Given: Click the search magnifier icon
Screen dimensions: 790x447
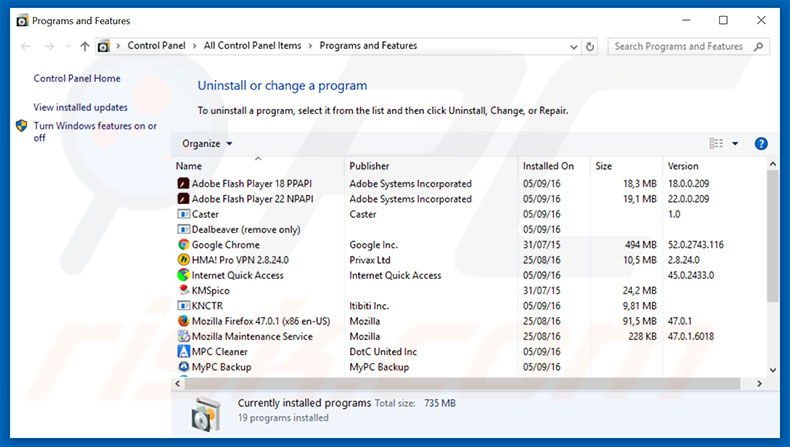Looking at the screenshot, I should point(758,46).
